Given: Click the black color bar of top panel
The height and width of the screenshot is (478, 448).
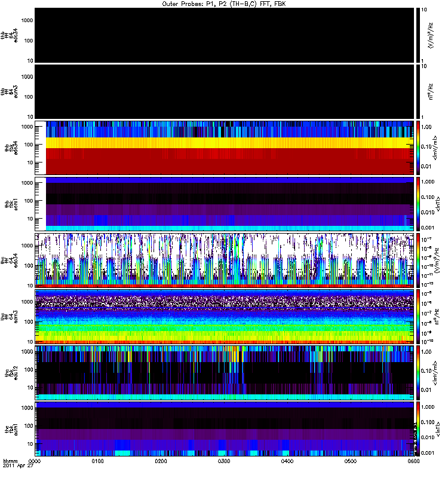Looking at the screenshot, I should click(x=418, y=35).
